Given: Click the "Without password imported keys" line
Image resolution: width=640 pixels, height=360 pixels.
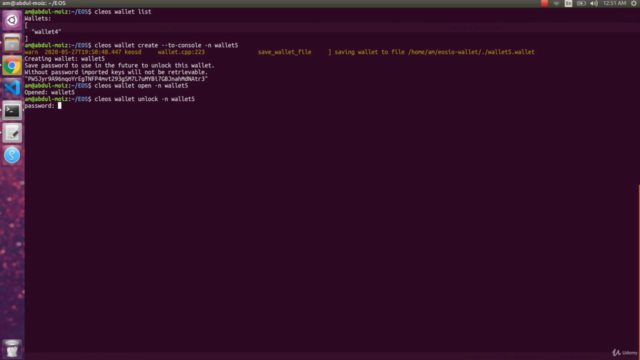Looking at the screenshot, I should pos(116,72).
